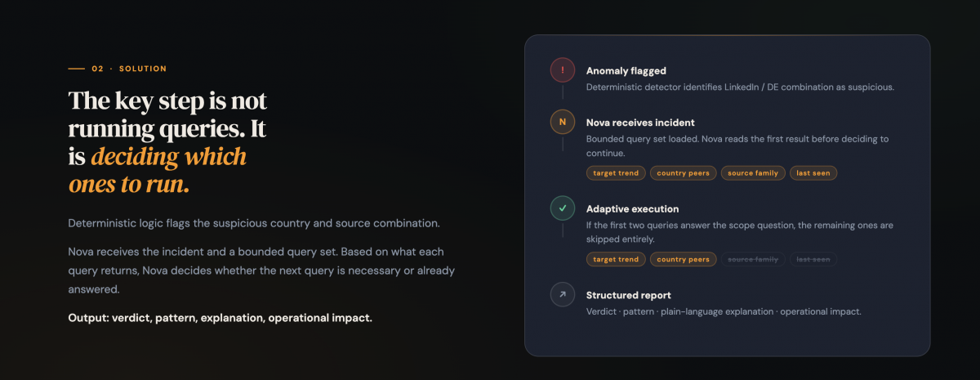Open the "Structured report" step heading
This screenshot has width=980, height=380.
click(x=628, y=295)
